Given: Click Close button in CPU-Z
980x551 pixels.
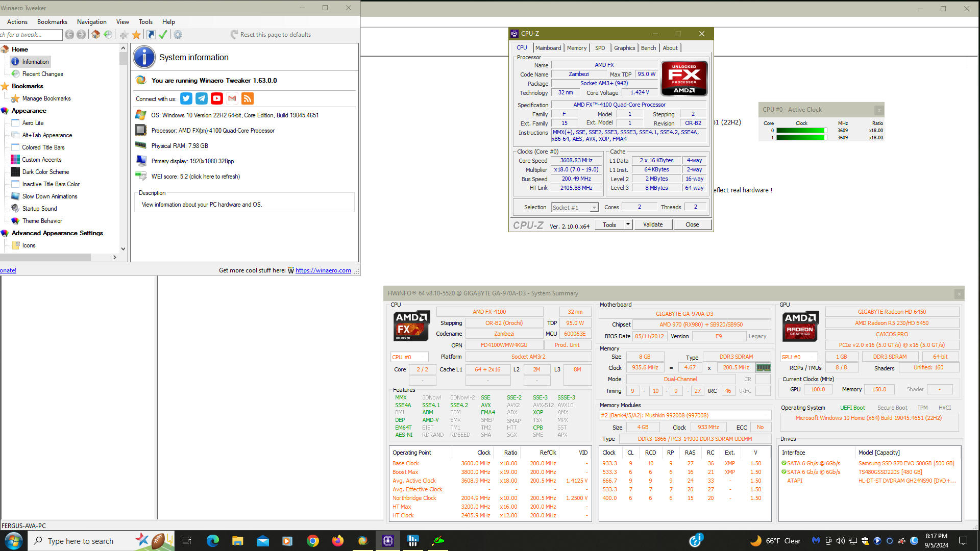Looking at the screenshot, I should 692,224.
